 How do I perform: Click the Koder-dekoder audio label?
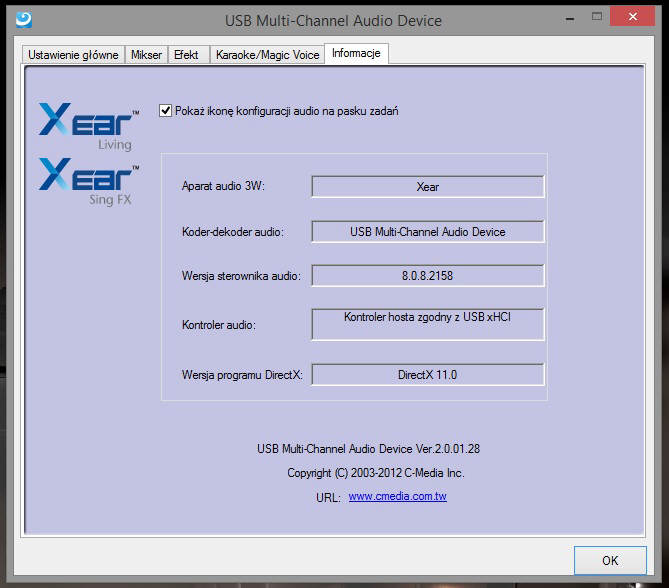pos(233,232)
